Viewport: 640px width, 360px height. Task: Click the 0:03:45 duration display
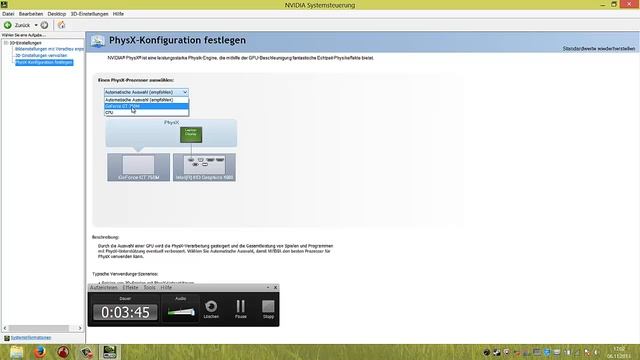(x=125, y=313)
